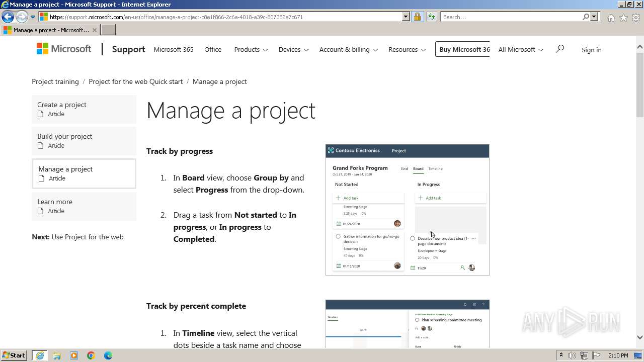Viewport: 644px width, 362px height.
Task: Open Project for the web Quick start breadcrumb
Action: [136, 81]
